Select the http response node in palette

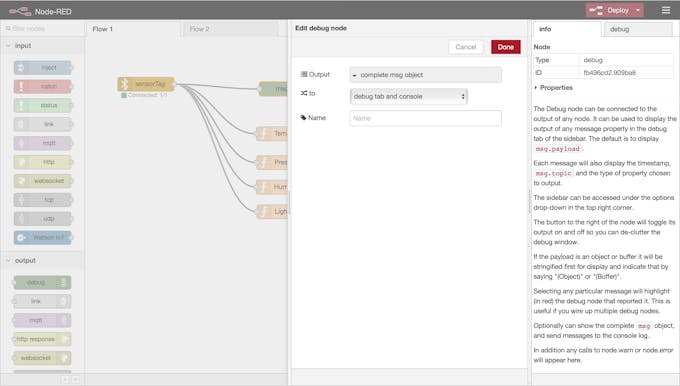(42, 339)
